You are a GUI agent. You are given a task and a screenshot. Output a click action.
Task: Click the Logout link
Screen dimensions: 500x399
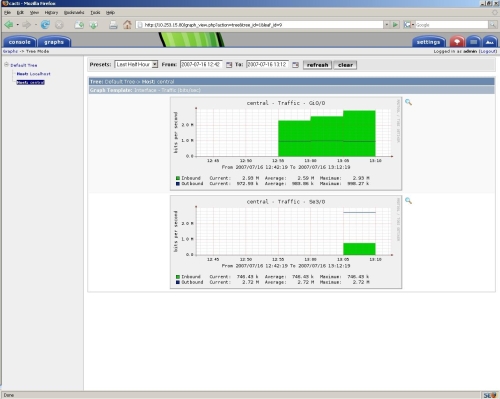click(488, 51)
